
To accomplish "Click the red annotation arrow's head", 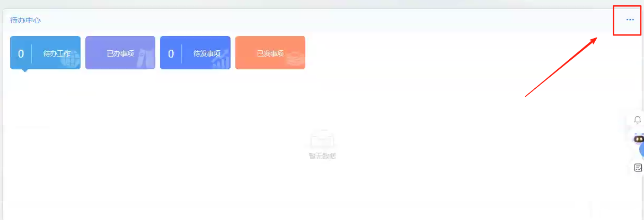I will click(596, 40).
